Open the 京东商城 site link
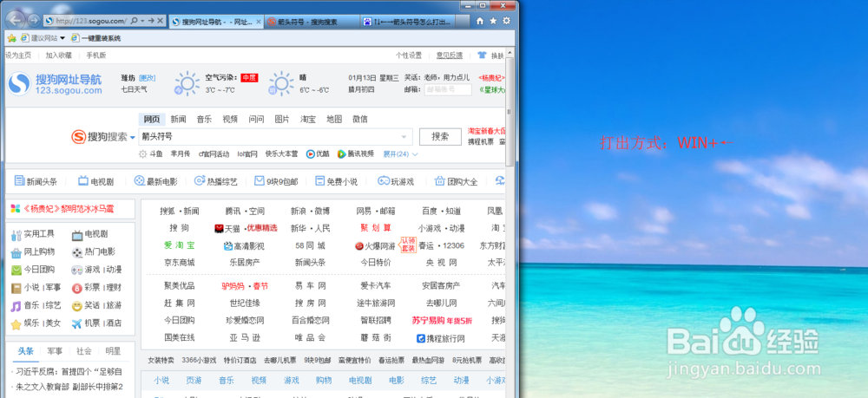Screen dimensions: 868x398 [180, 263]
